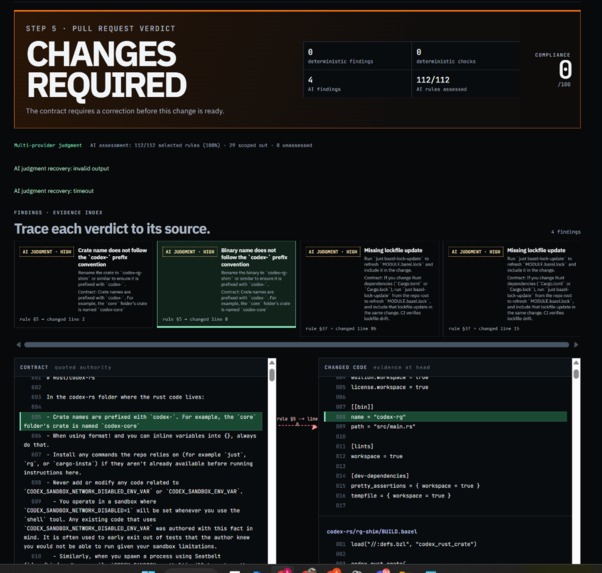Click code line "license.workspace = true"

(x=389, y=387)
